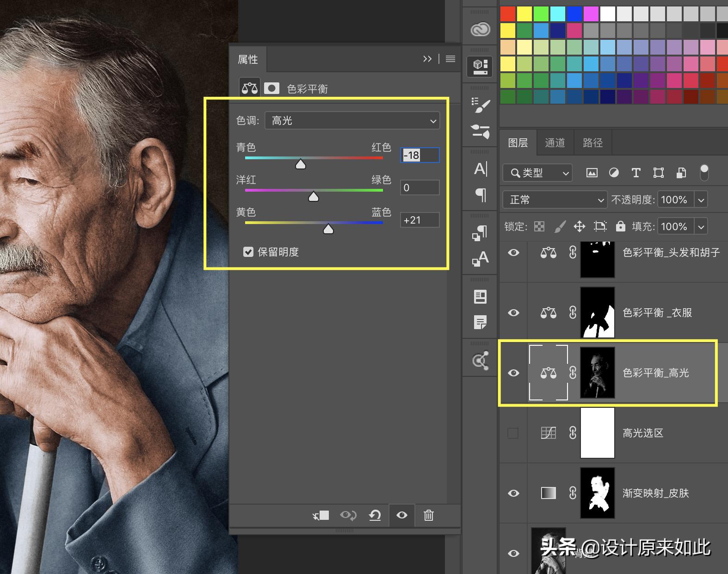Switch to the 路径 tab
The image size is (728, 574).
pos(592,143)
